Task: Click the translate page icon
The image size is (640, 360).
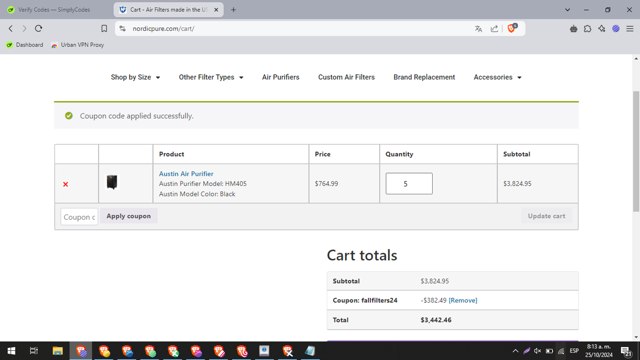Action: coord(478,29)
